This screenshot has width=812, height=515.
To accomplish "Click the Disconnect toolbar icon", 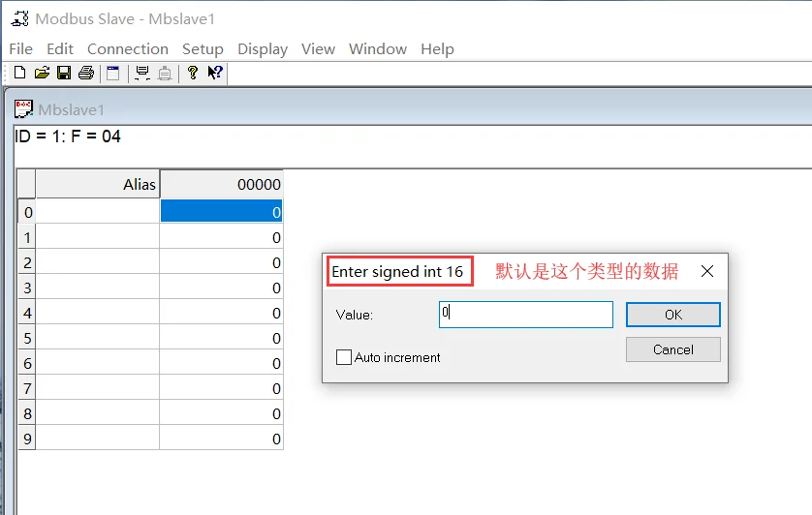I will [165, 73].
